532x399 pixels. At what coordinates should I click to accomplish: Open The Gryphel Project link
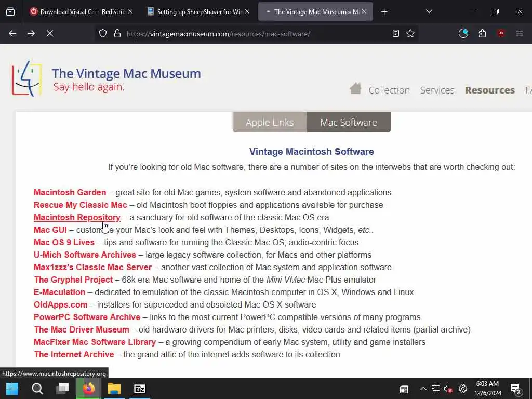click(73, 280)
